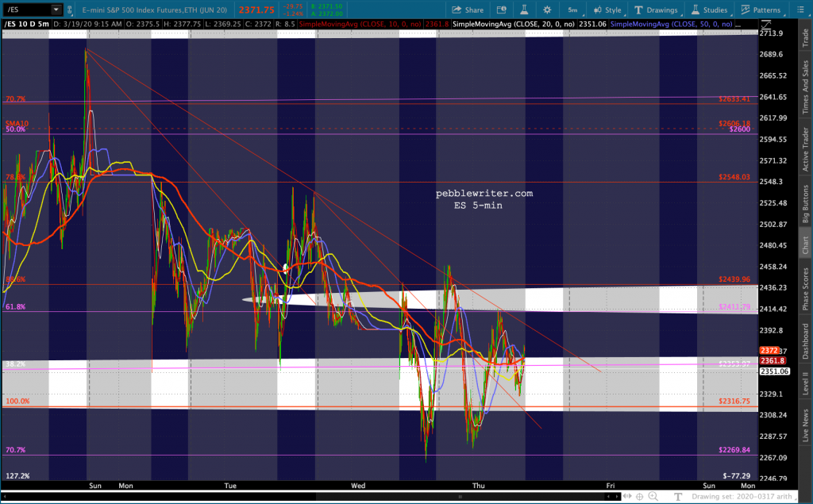
Task: Click the 61.8% Fibonacci label
Action: pyautogui.click(x=16, y=306)
